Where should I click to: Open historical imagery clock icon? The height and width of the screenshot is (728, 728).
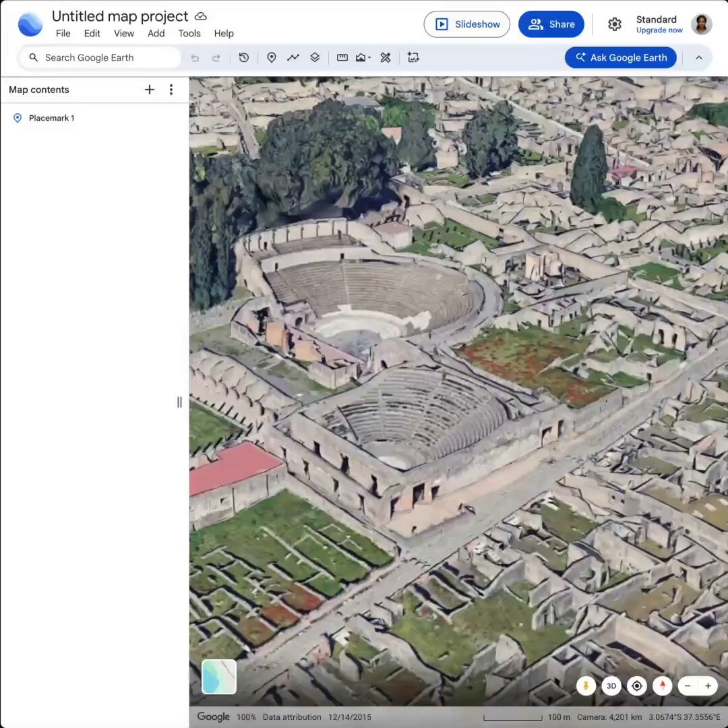[244, 57]
